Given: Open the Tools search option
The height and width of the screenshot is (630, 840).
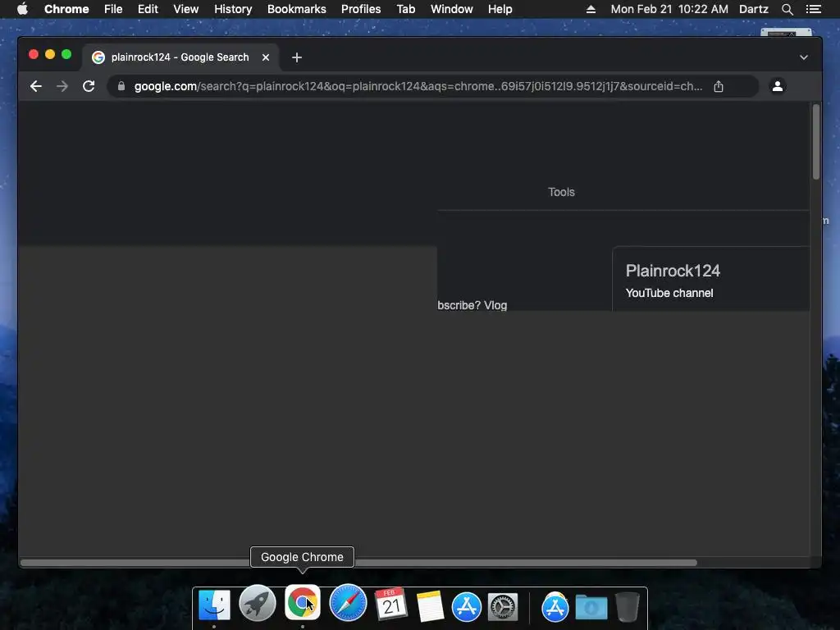Looking at the screenshot, I should pyautogui.click(x=561, y=192).
